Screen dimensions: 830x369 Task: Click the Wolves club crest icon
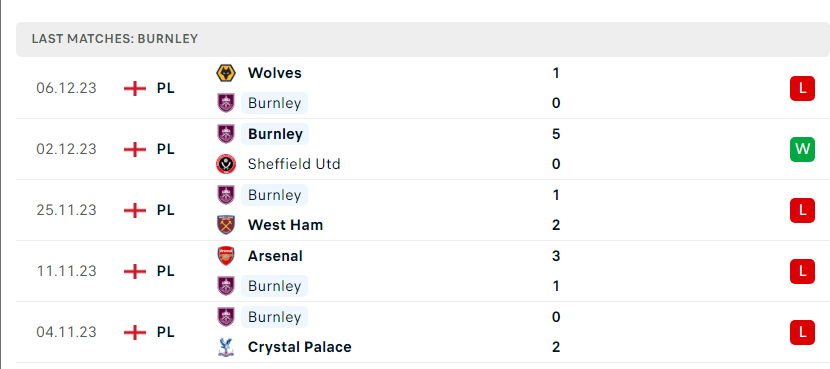pyautogui.click(x=226, y=73)
